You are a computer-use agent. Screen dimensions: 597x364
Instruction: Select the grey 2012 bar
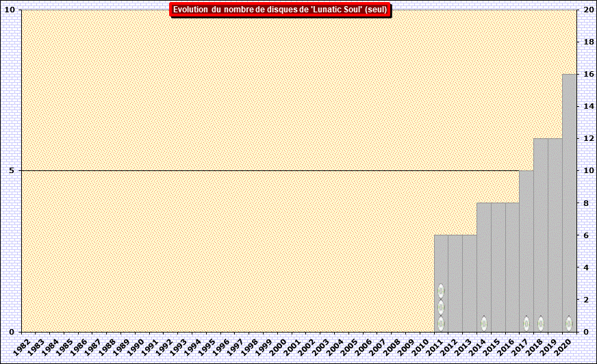pos(455,283)
